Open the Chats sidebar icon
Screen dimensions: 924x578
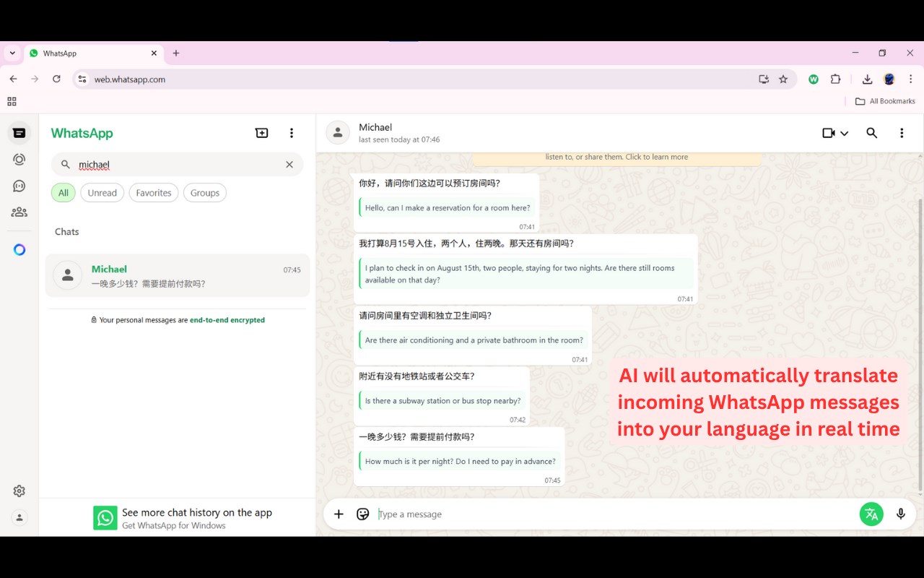tap(19, 133)
